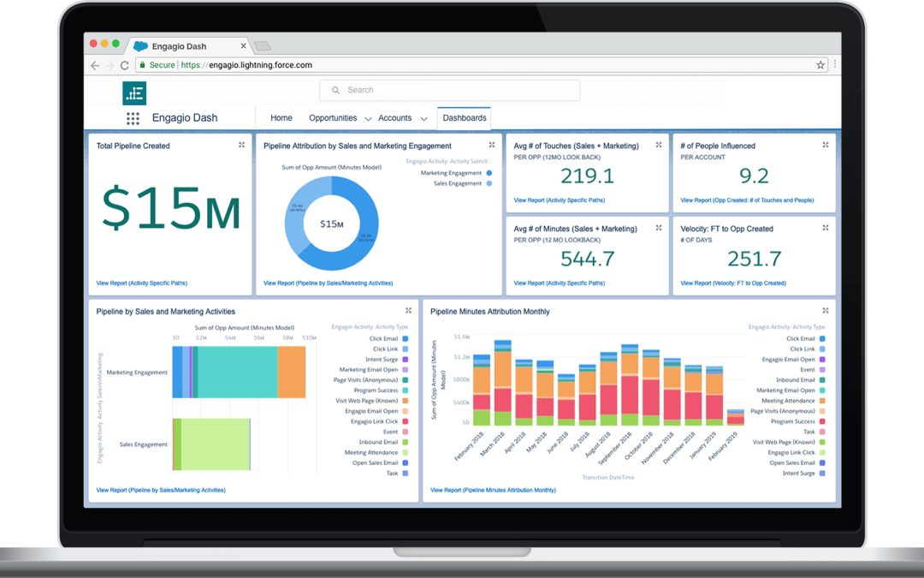This screenshot has height=578, width=924.
Task: Open View Report (Opp Created: # of Touches and People)
Action: [747, 200]
